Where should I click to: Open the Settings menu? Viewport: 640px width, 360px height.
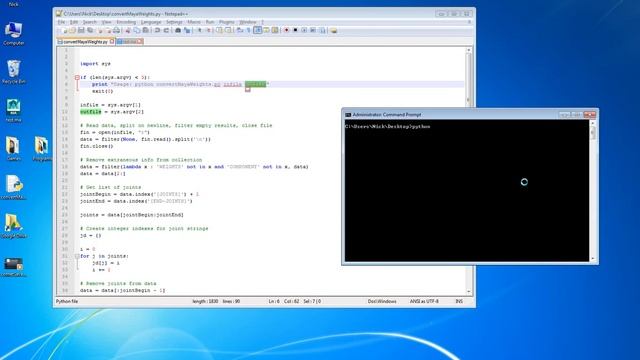174,22
